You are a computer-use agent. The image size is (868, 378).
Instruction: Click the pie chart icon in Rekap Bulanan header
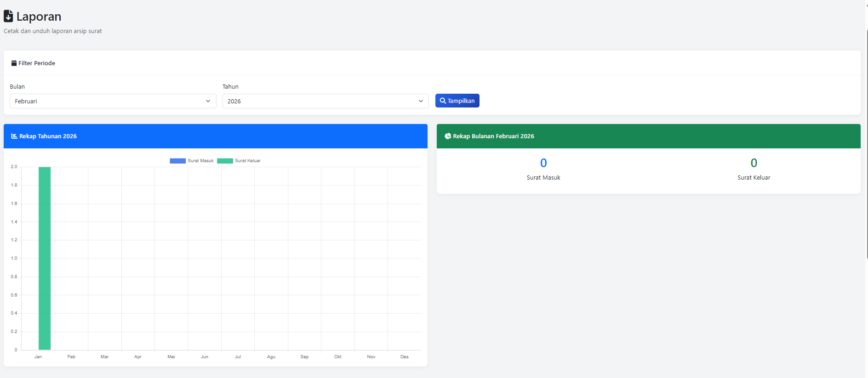[x=448, y=136]
